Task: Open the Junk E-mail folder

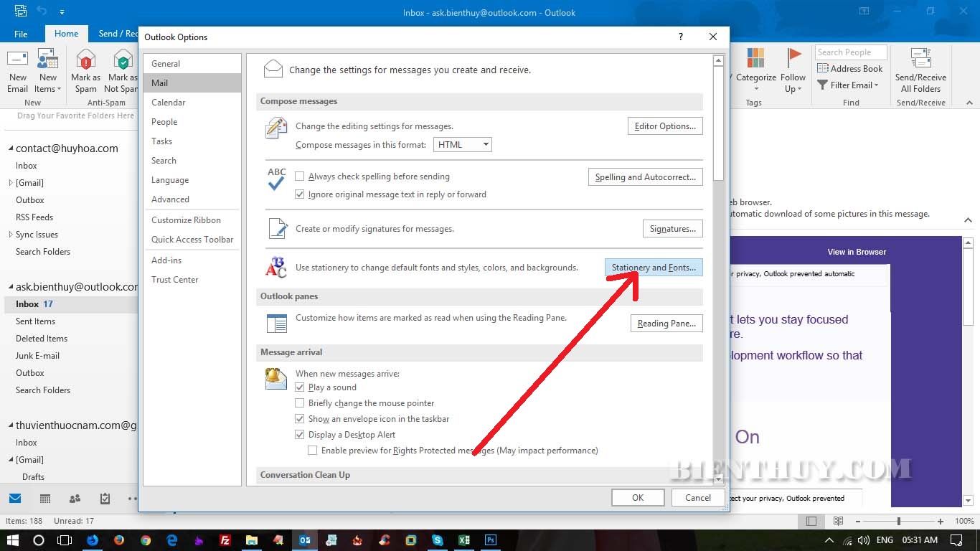Action: point(37,356)
